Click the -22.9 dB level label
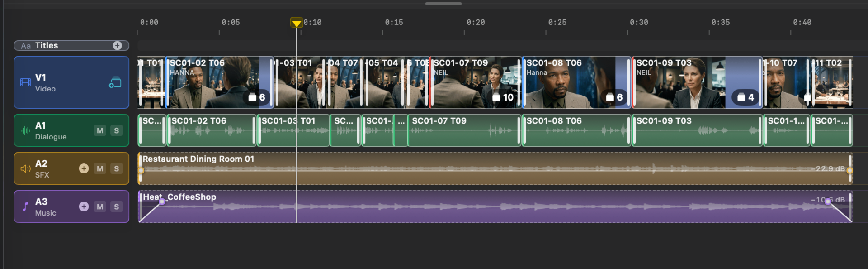868x269 pixels. click(828, 168)
